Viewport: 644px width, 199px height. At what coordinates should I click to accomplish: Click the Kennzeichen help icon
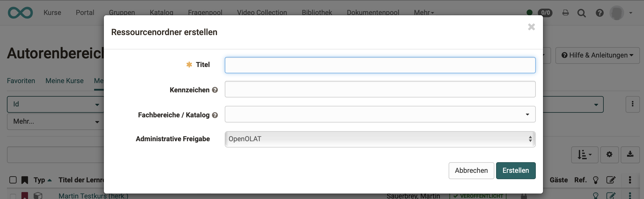[x=215, y=90]
